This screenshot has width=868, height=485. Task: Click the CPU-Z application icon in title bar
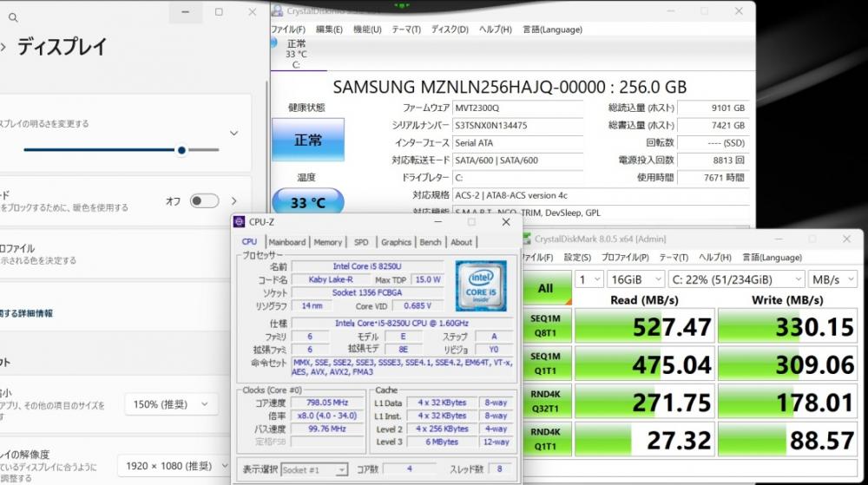tap(240, 222)
